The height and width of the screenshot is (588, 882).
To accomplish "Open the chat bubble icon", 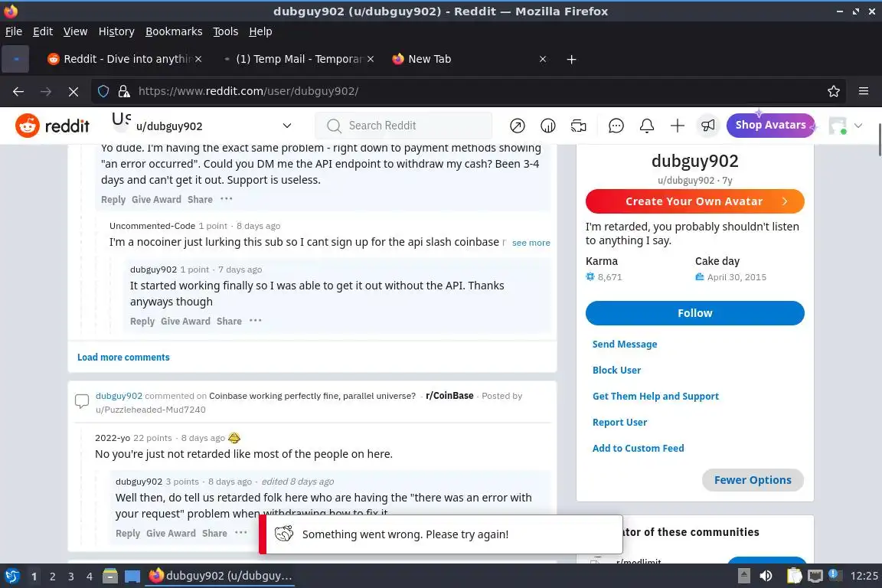I will tap(616, 126).
